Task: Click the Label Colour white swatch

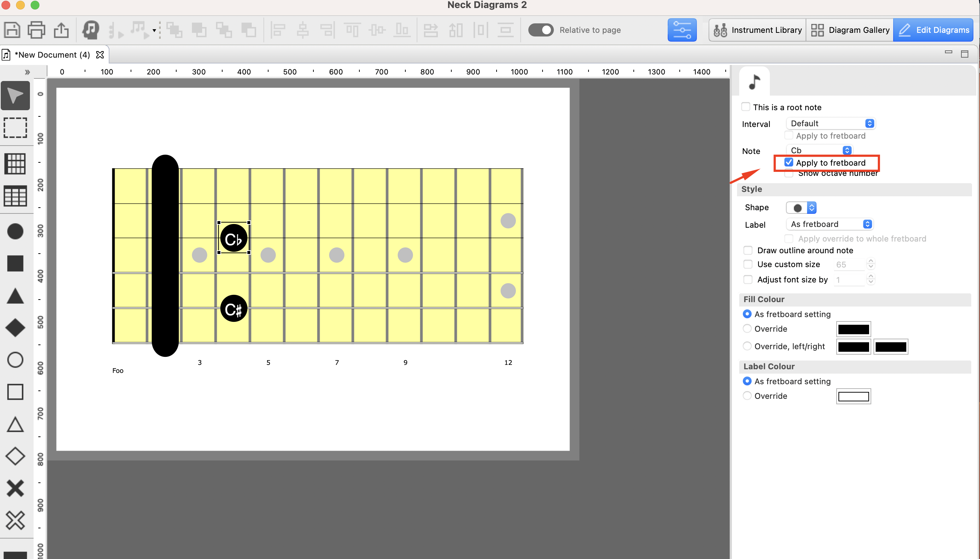Action: (853, 397)
